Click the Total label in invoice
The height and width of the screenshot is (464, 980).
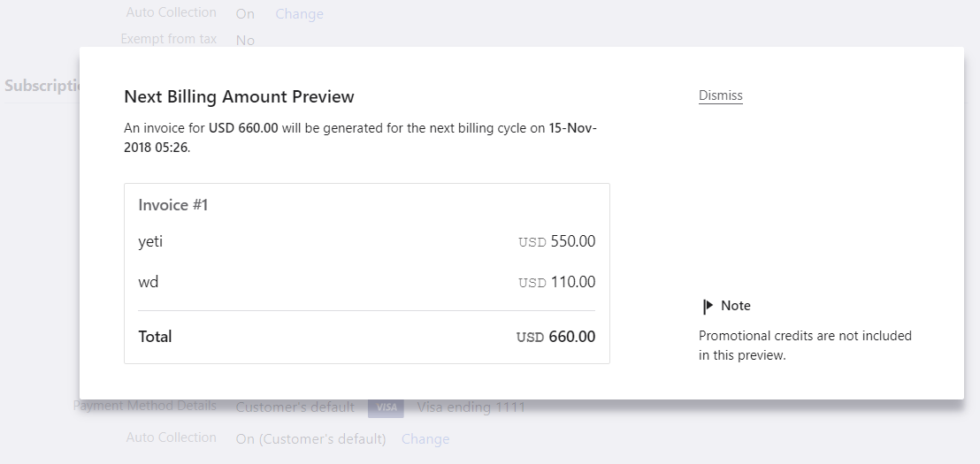(156, 337)
